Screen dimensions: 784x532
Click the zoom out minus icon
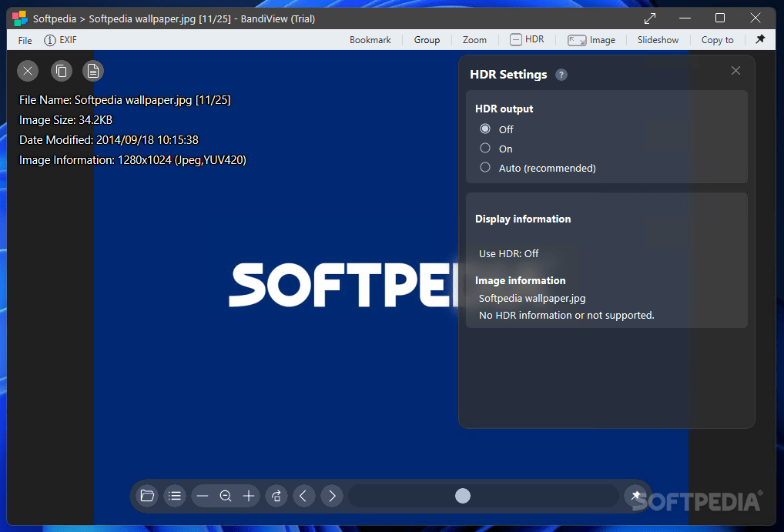(203, 496)
